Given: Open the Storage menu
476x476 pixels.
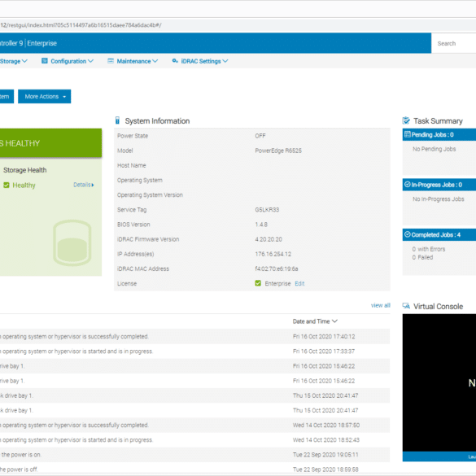Looking at the screenshot, I should point(13,61).
